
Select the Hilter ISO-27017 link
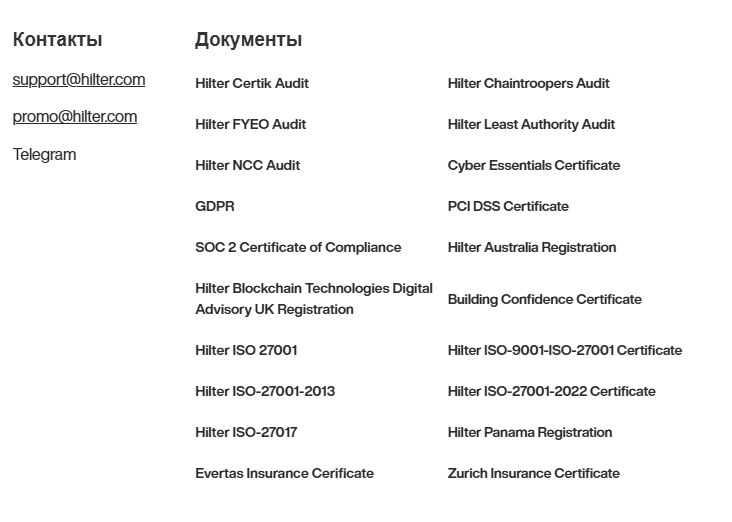246,432
